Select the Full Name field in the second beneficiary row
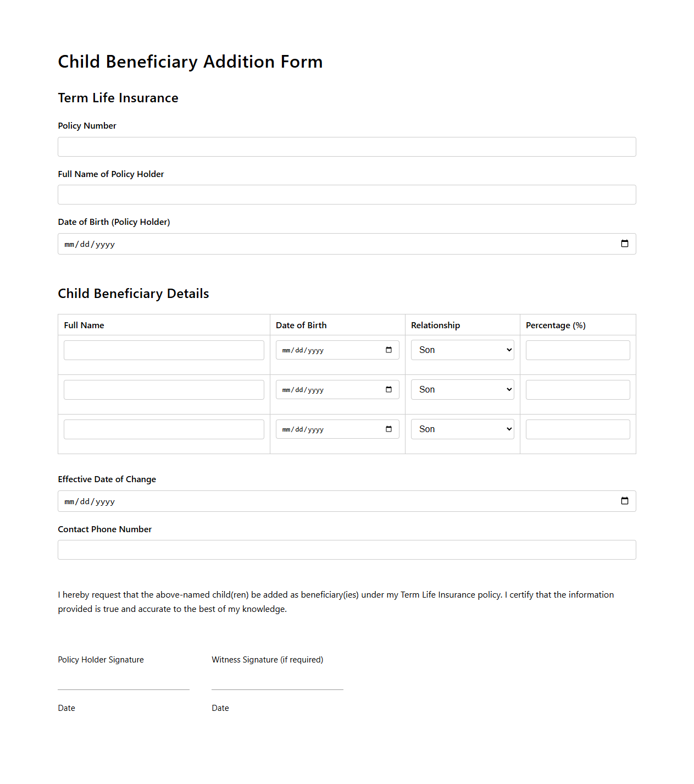The height and width of the screenshot is (784, 694). (x=164, y=389)
